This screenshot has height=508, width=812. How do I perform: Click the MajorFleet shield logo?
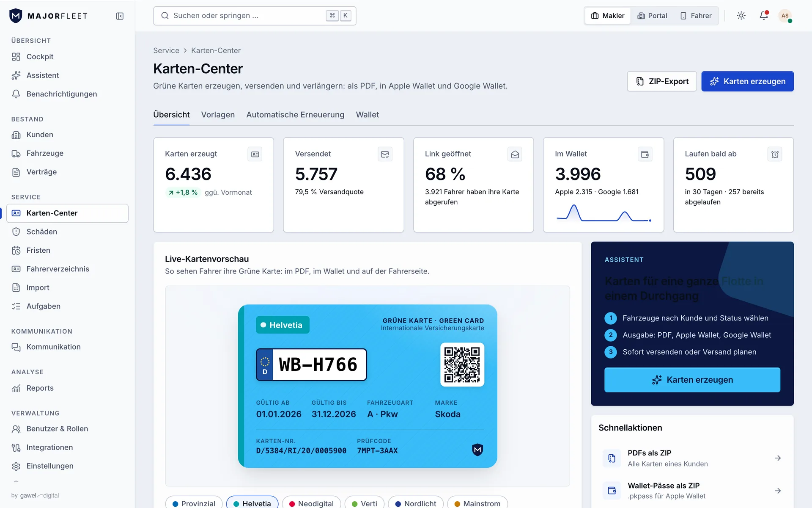(x=16, y=16)
